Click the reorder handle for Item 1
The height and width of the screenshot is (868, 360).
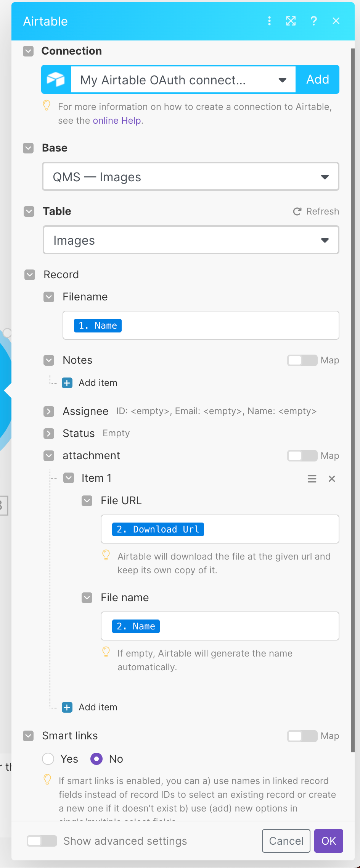(x=312, y=479)
